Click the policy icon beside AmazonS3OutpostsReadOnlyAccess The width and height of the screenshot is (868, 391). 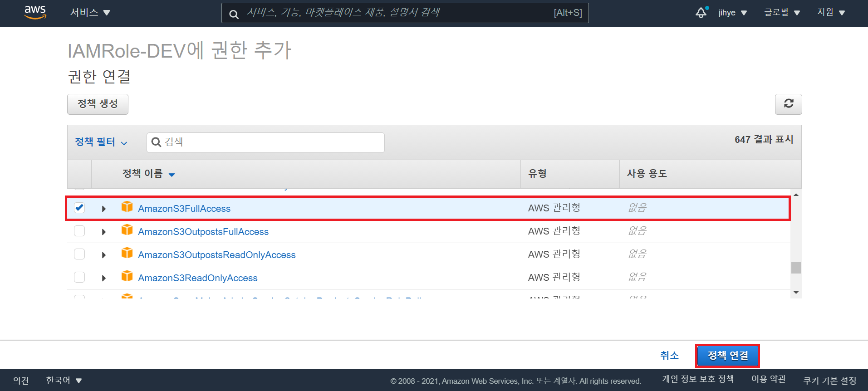pos(127,254)
